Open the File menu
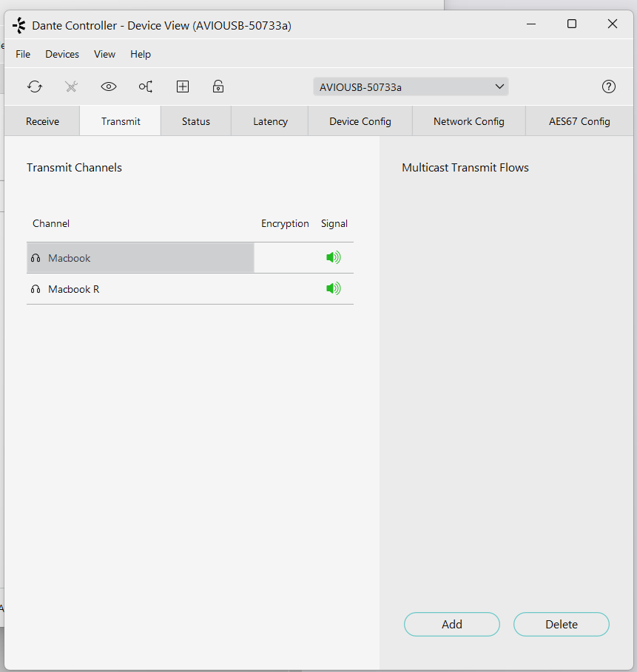The height and width of the screenshot is (672, 637). pos(23,55)
